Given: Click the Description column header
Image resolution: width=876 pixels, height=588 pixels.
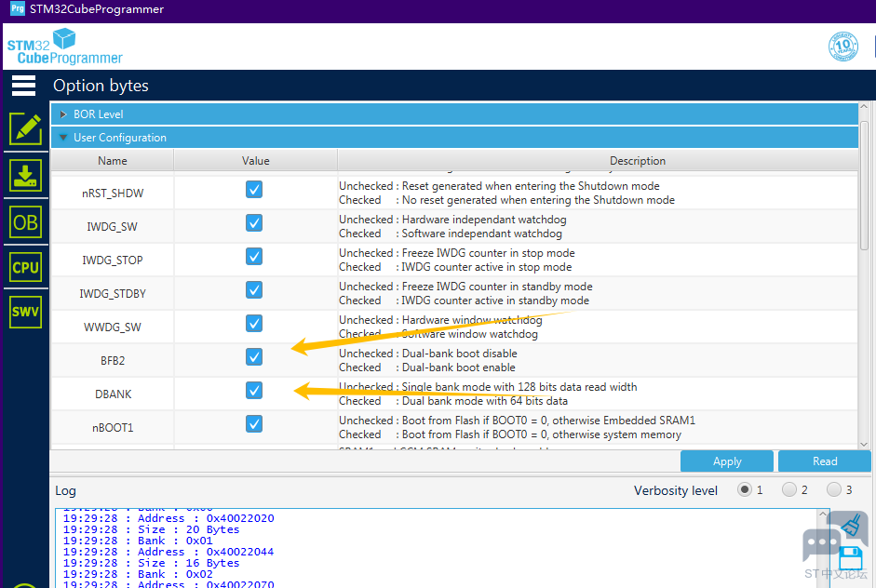Looking at the screenshot, I should tap(598, 161).
